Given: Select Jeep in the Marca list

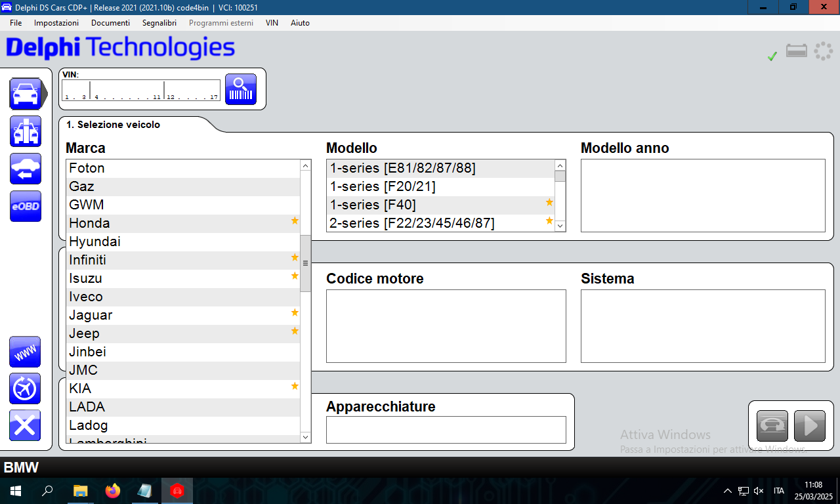Looking at the screenshot, I should coord(183,334).
